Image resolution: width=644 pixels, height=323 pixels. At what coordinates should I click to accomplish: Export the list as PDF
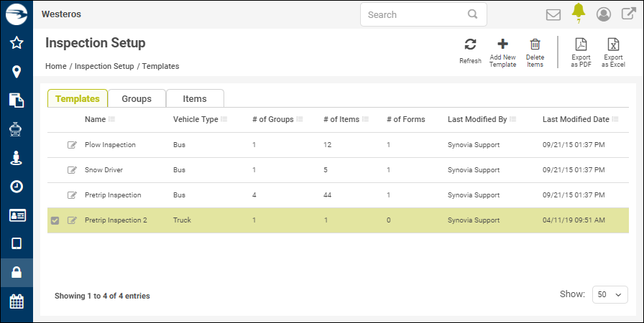click(581, 45)
